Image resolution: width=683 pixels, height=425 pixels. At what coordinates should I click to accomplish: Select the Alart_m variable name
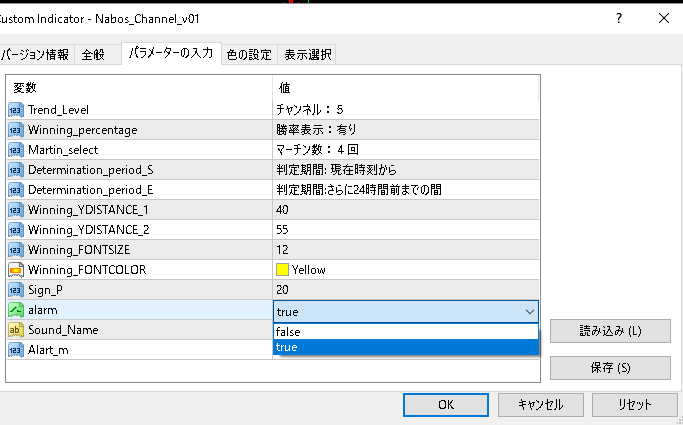(x=48, y=350)
